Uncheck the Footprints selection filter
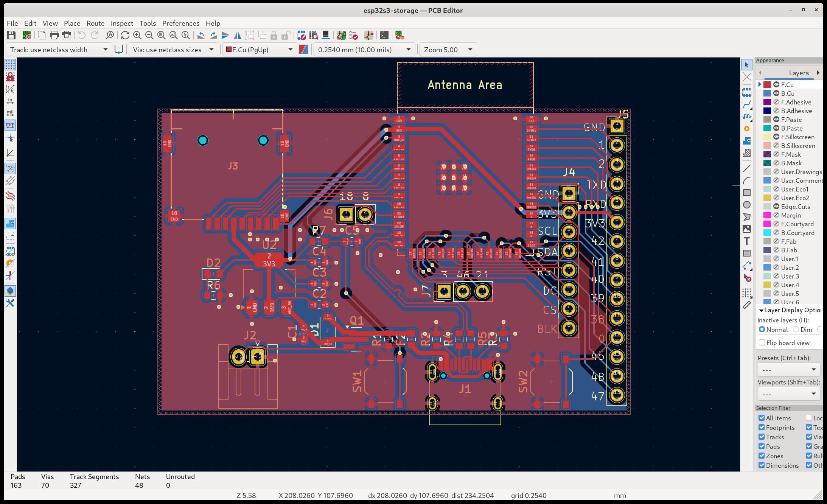 (x=762, y=428)
